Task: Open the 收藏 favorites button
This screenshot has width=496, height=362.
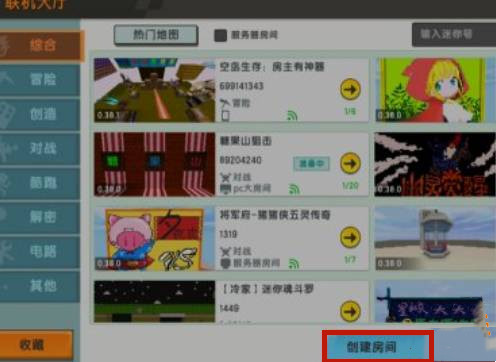Action: coord(35,345)
